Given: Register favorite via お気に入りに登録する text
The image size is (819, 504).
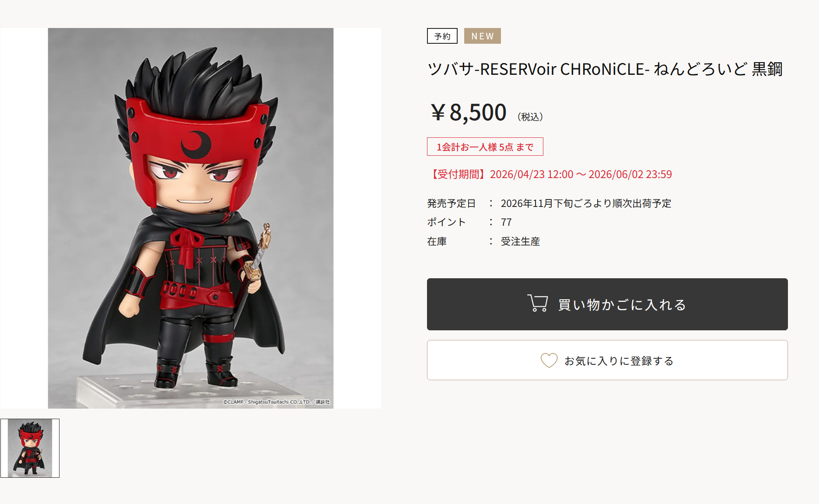Looking at the screenshot, I should point(619,361).
